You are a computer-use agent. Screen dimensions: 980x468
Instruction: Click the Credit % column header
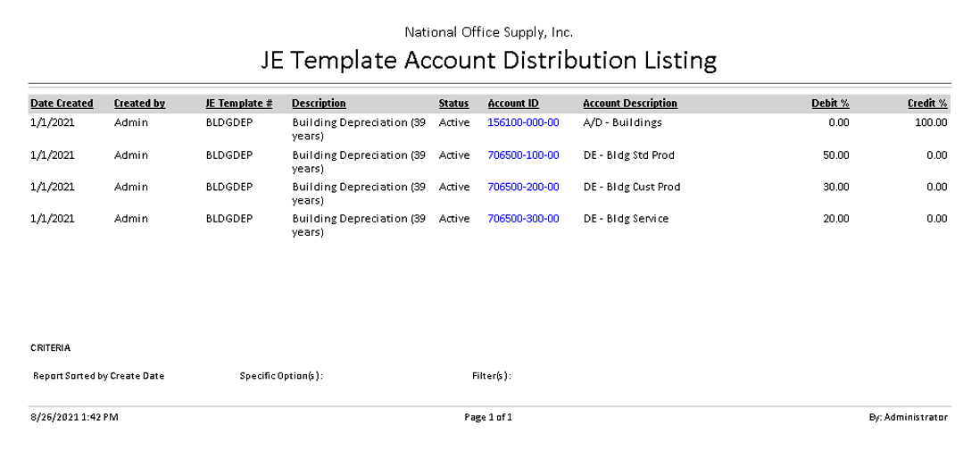tap(927, 104)
